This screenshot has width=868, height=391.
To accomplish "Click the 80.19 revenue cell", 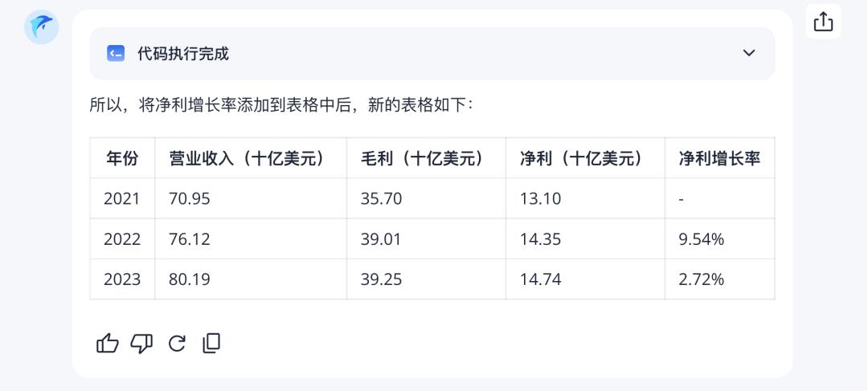I will (190, 279).
